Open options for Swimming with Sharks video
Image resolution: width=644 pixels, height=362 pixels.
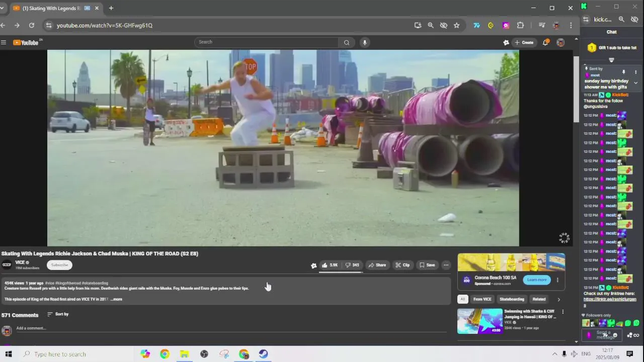click(x=563, y=312)
